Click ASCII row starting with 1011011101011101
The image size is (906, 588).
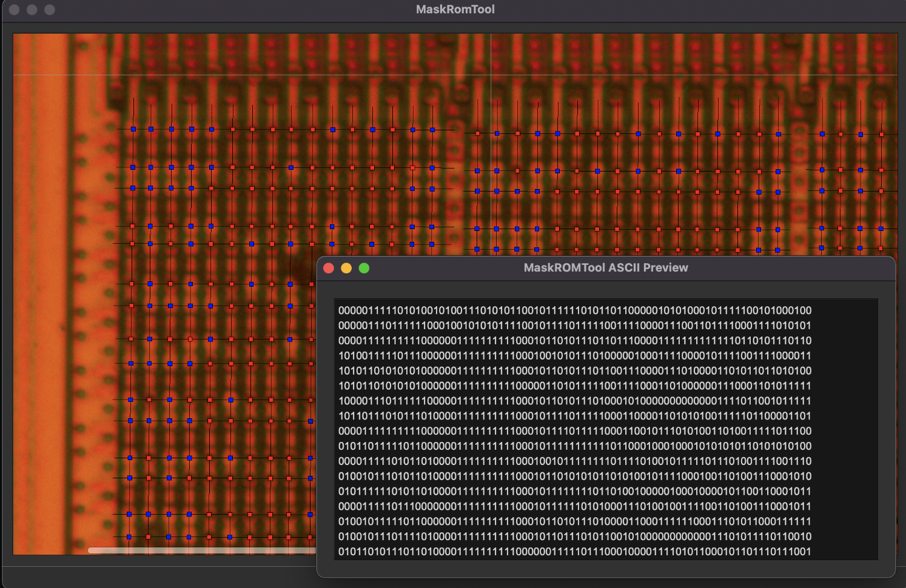coord(574,416)
